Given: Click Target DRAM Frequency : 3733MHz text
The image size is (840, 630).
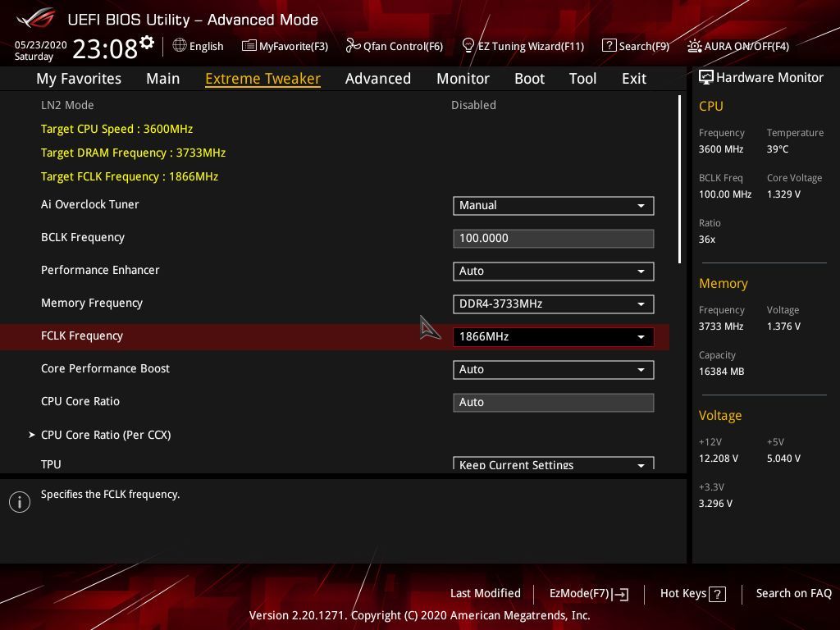Looking at the screenshot, I should click(x=133, y=153).
